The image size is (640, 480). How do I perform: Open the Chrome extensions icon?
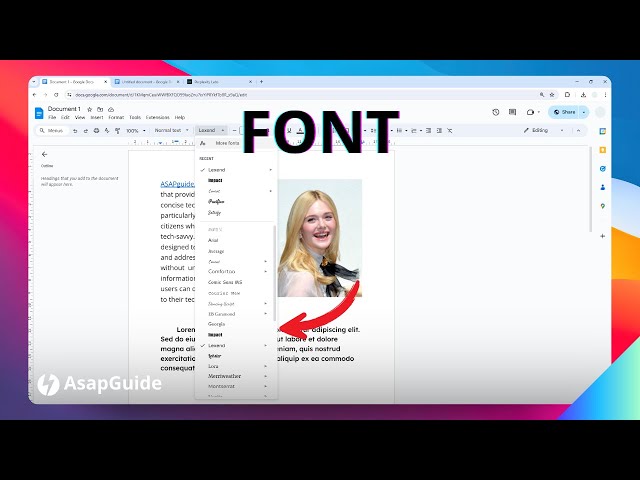pos(567,95)
